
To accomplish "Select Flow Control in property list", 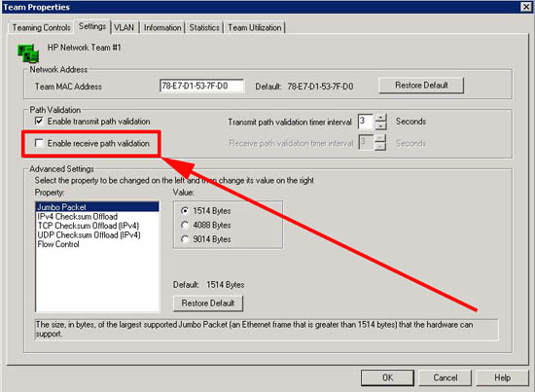I will (x=58, y=244).
